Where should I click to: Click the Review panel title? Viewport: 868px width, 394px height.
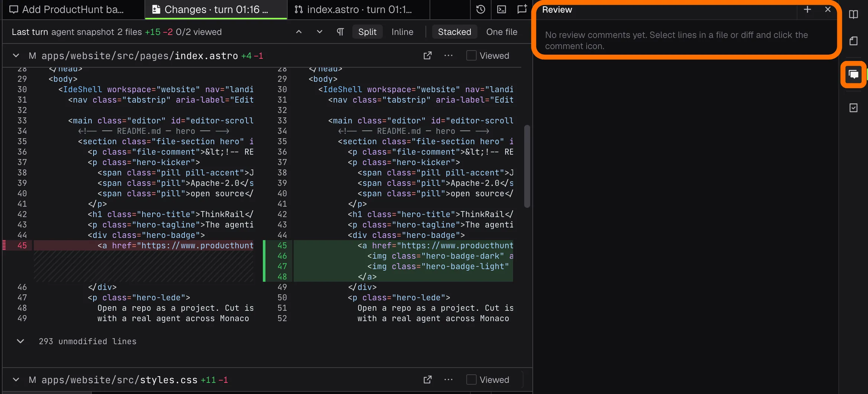tap(557, 10)
